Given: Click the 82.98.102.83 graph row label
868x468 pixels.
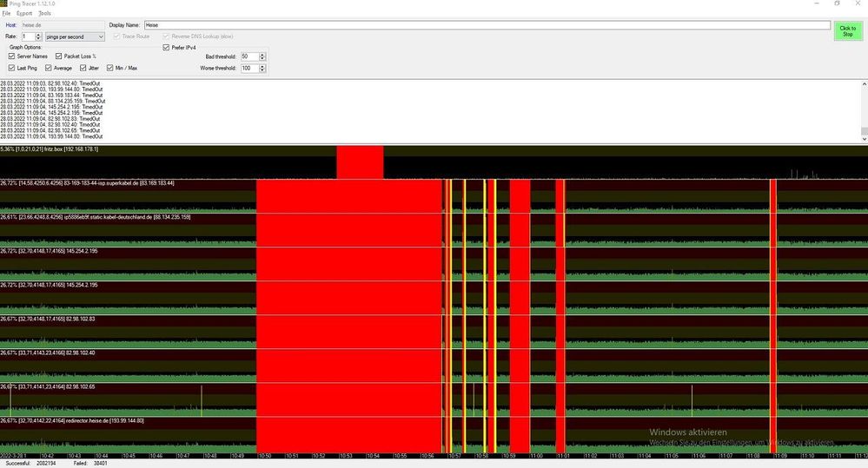Looking at the screenshot, I should click(x=48, y=320).
